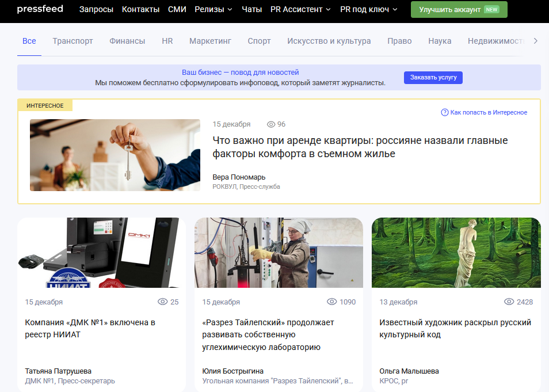
Task: Expand the Релизы dropdown menu
Action: [x=213, y=9]
